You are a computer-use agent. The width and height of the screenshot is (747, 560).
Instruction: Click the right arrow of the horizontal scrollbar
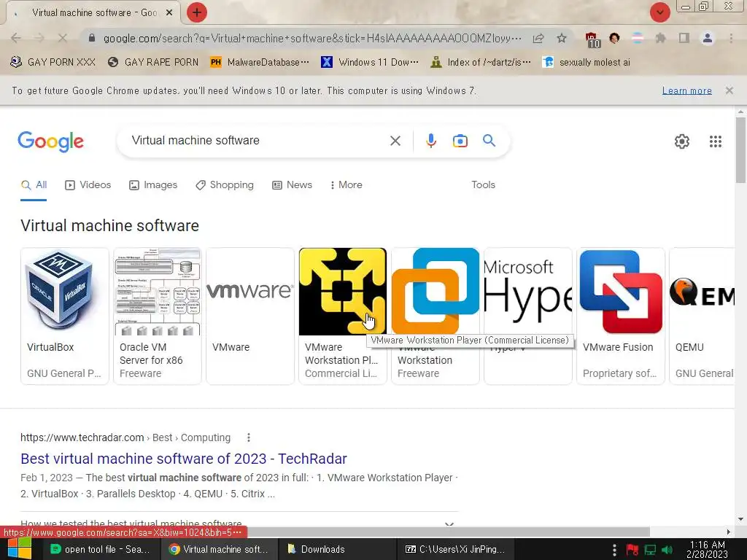point(729,532)
